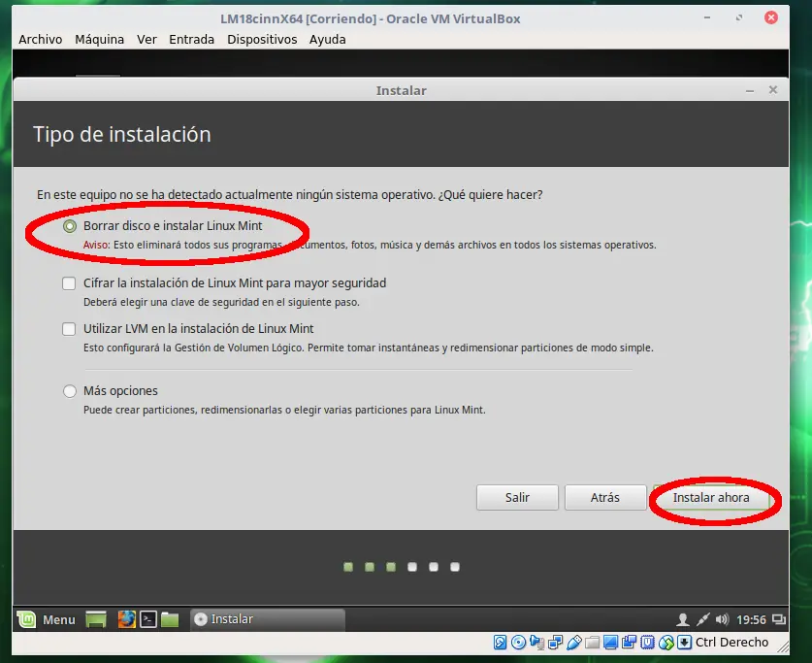Minimize the Instalar installer window

pos(750,91)
